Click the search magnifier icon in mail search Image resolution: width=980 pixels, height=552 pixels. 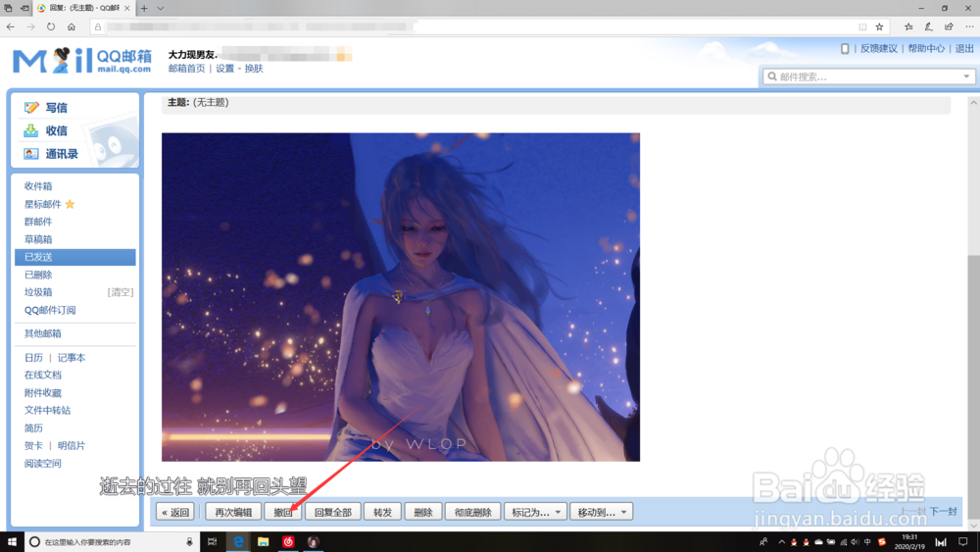click(x=772, y=76)
